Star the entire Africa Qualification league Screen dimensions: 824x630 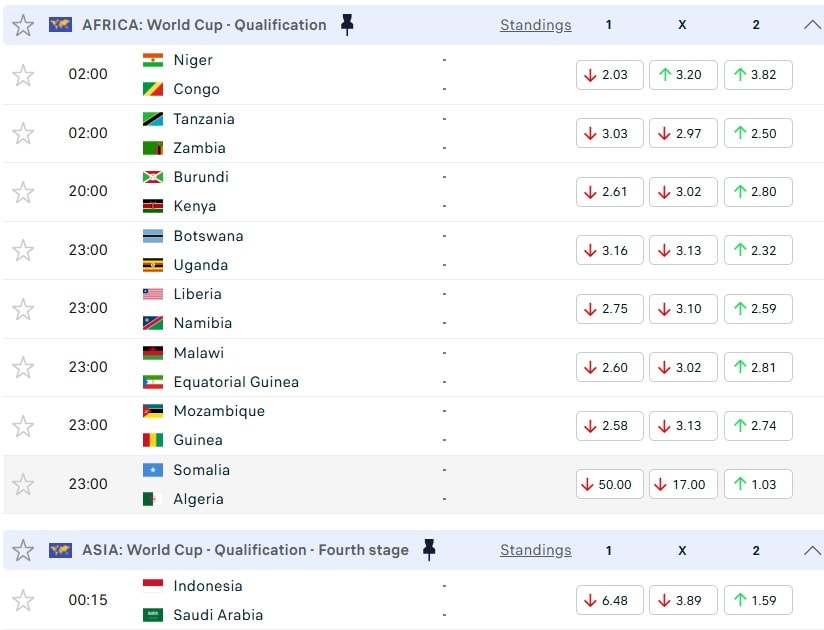[23, 25]
